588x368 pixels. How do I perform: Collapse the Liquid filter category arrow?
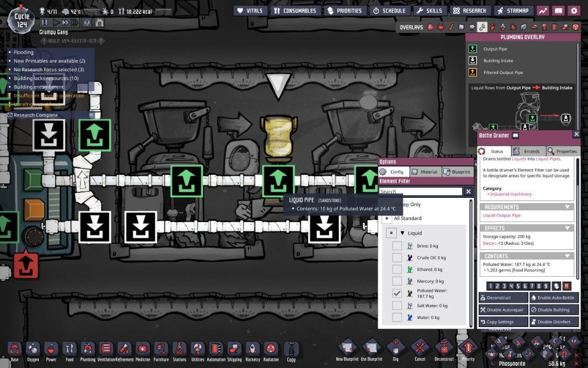pyautogui.click(x=402, y=233)
